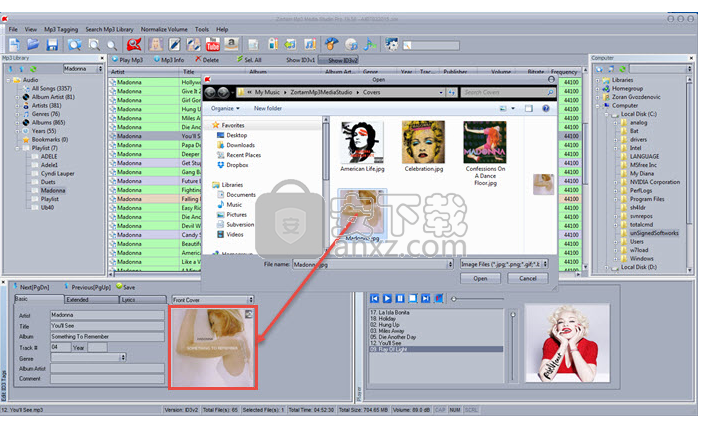The image size is (727, 441).
Task: Select the American Life.jpg thumbnail
Action: 363,147
